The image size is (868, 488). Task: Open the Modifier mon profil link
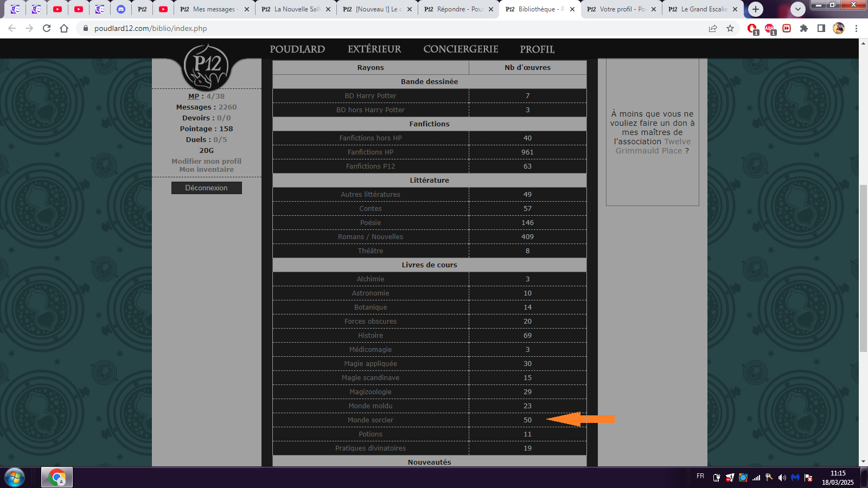[x=207, y=161]
